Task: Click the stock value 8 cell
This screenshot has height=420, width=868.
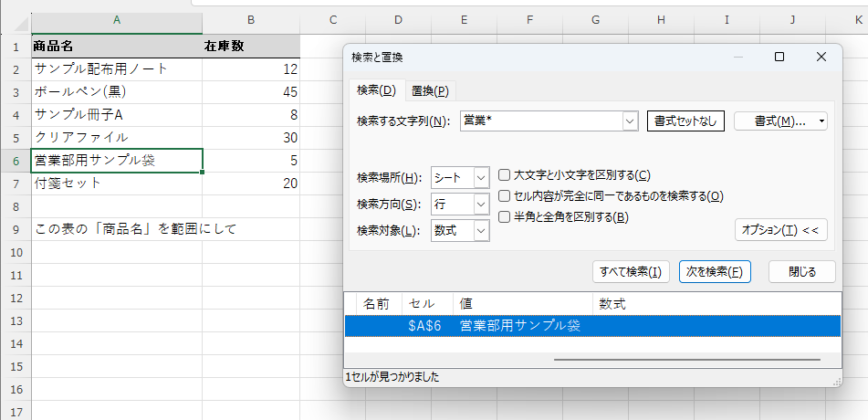Action: (x=251, y=115)
